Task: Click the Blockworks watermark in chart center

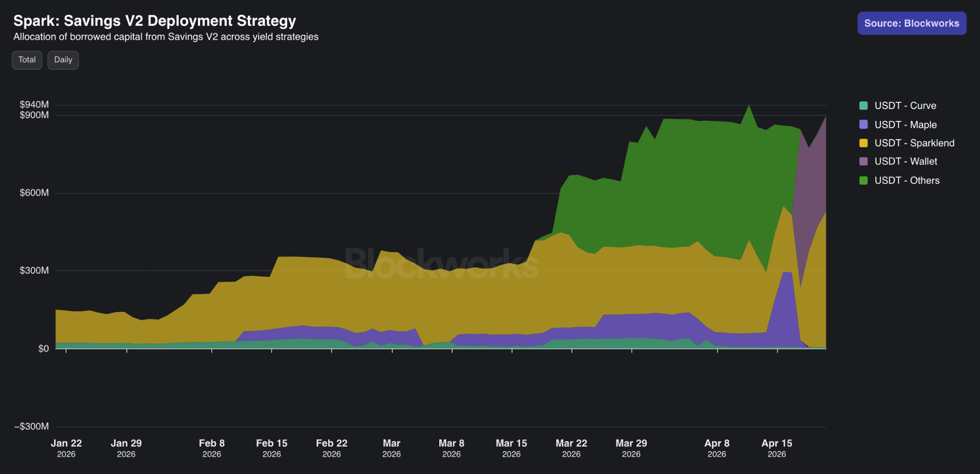Action: [x=441, y=264]
